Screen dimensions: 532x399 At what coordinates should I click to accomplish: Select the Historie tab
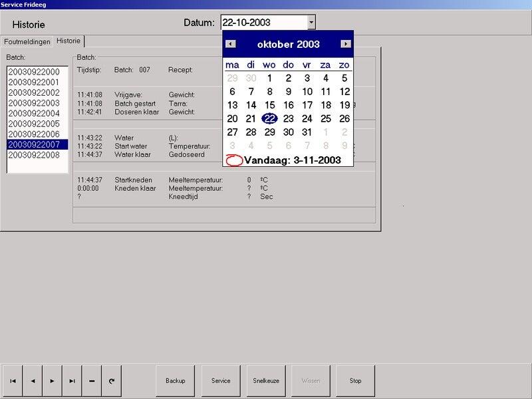tap(68, 41)
